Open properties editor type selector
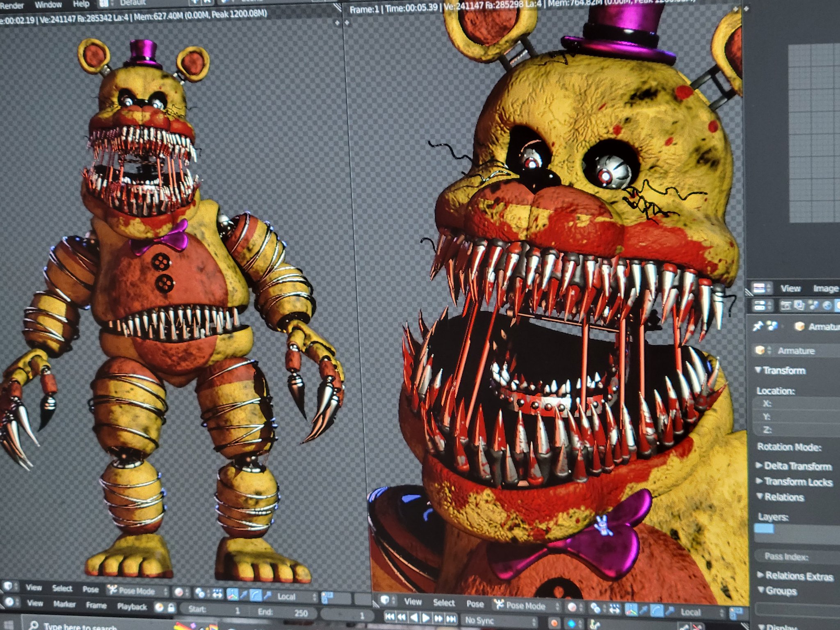 pyautogui.click(x=762, y=305)
